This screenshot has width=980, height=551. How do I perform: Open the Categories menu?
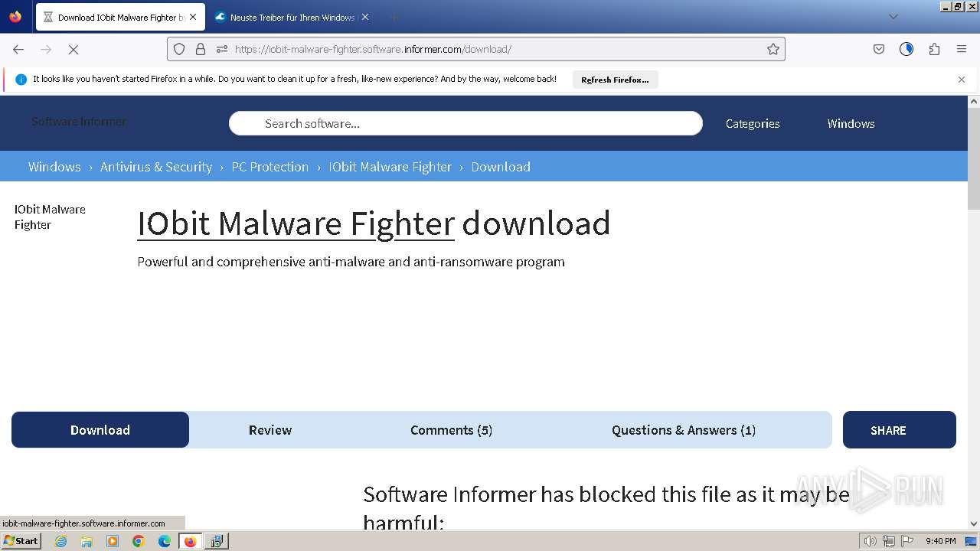(x=753, y=123)
